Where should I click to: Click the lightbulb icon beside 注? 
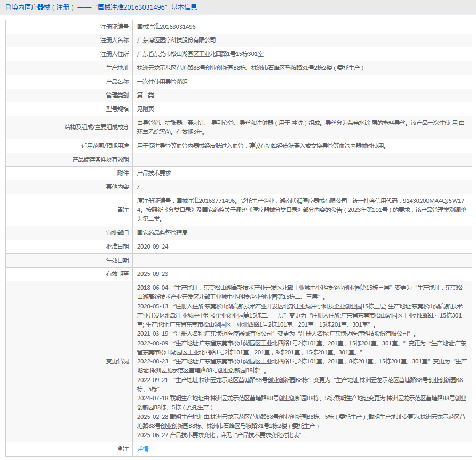click(x=120, y=449)
